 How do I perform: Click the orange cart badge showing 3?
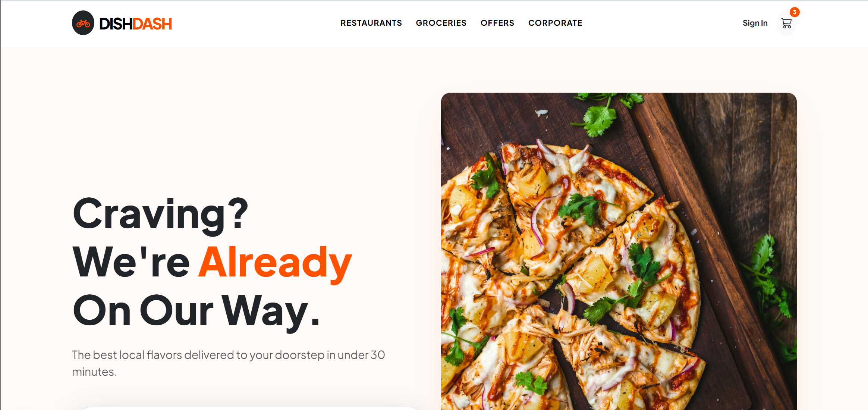pos(795,12)
